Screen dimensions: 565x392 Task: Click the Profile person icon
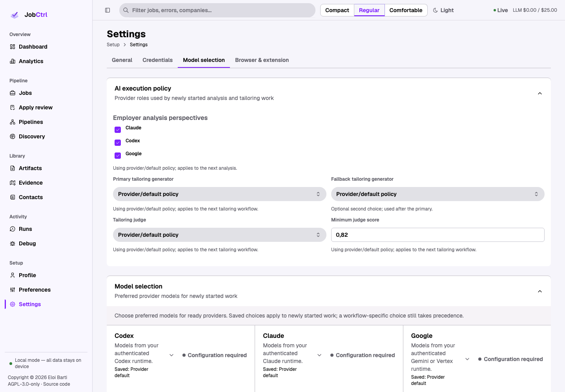pyautogui.click(x=13, y=275)
